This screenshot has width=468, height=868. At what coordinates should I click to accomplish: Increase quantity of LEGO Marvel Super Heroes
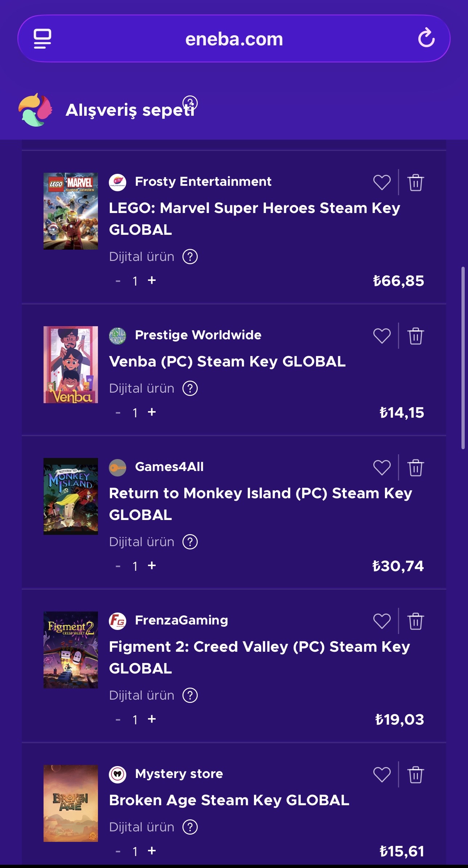coord(152,280)
